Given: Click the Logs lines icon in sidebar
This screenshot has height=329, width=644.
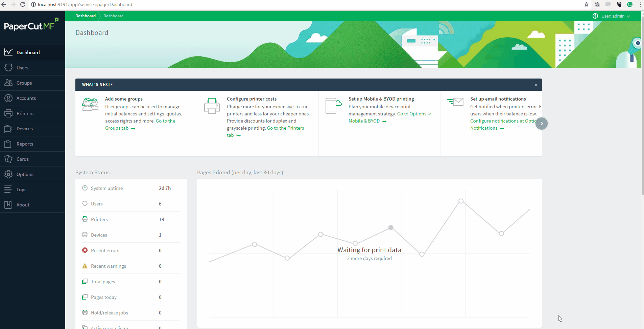Looking at the screenshot, I should 8,190.
